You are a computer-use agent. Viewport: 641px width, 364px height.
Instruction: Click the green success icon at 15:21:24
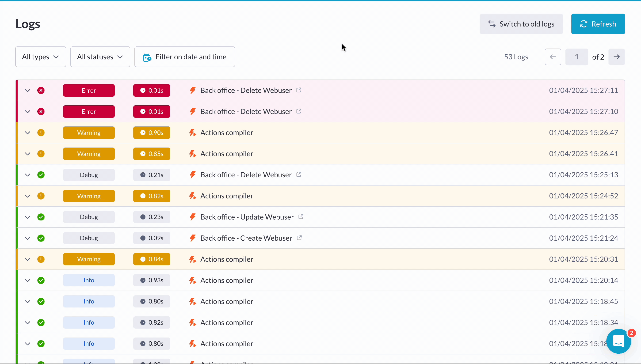click(41, 238)
